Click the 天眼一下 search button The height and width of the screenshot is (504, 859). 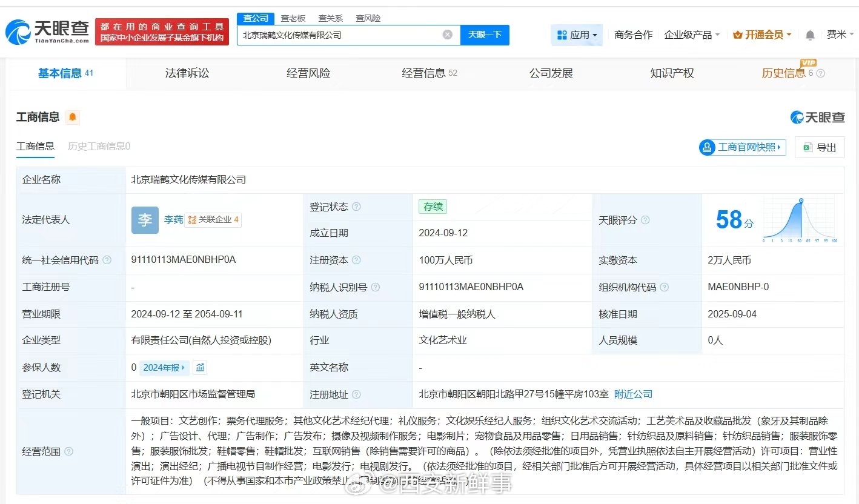(x=485, y=35)
